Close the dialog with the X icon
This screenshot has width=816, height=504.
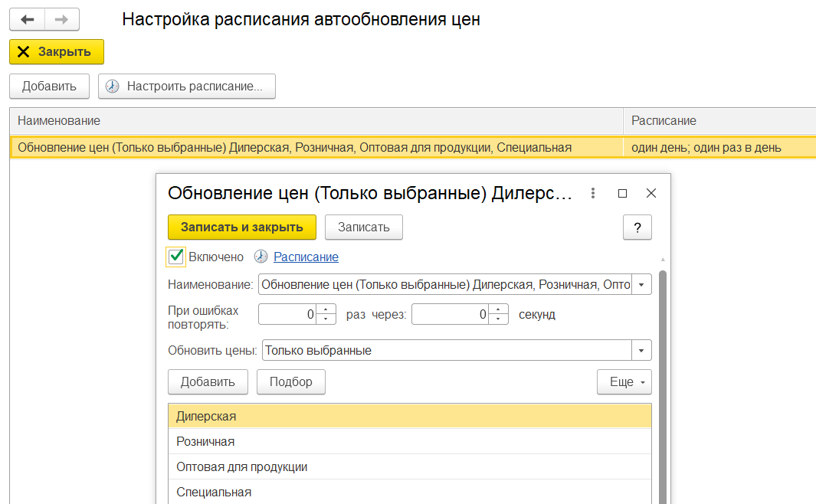[651, 194]
